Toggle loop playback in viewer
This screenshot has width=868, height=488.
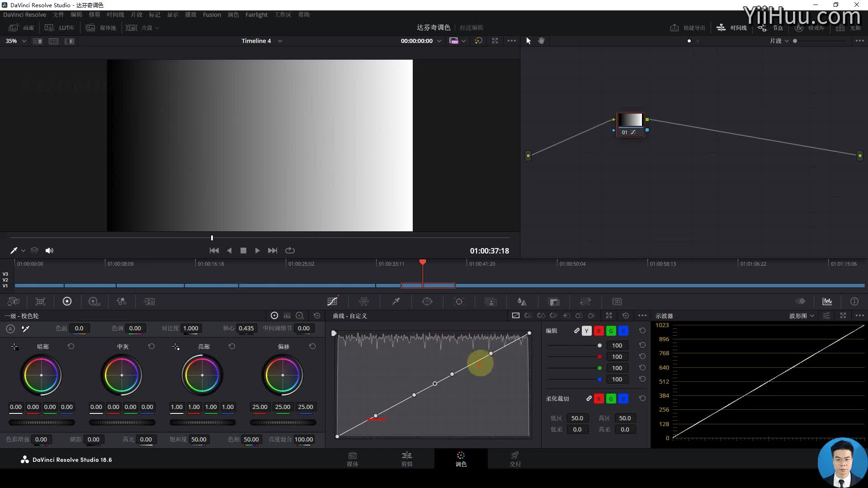(x=290, y=250)
